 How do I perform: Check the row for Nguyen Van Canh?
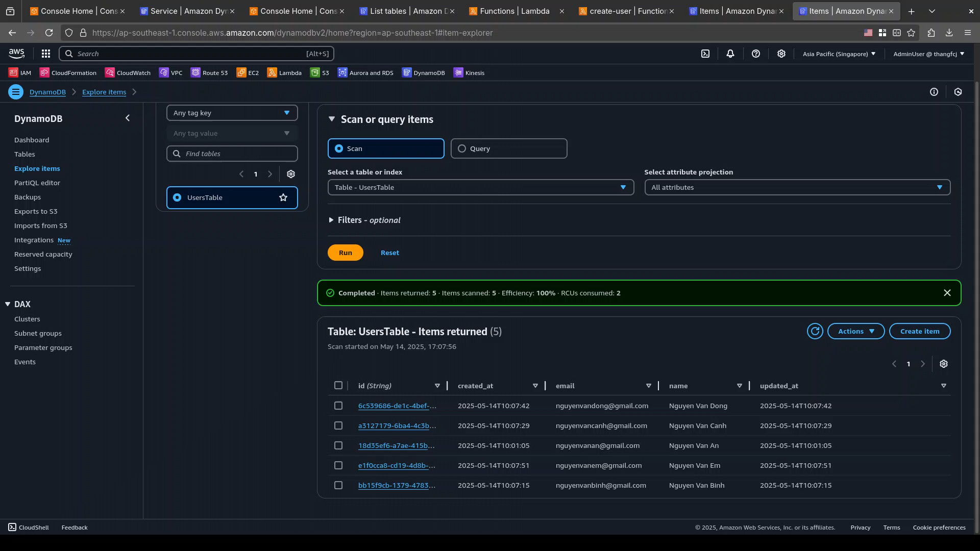tap(338, 425)
